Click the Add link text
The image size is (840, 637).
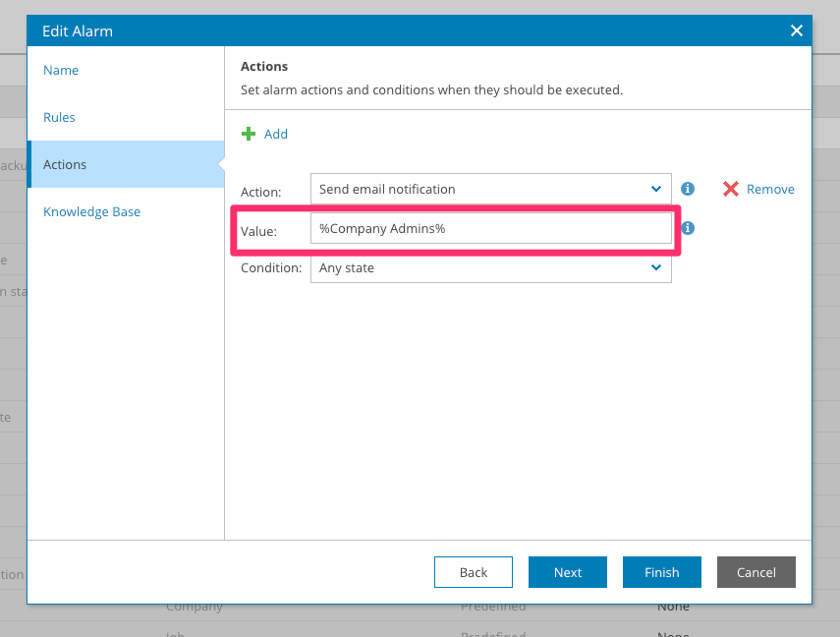click(276, 134)
